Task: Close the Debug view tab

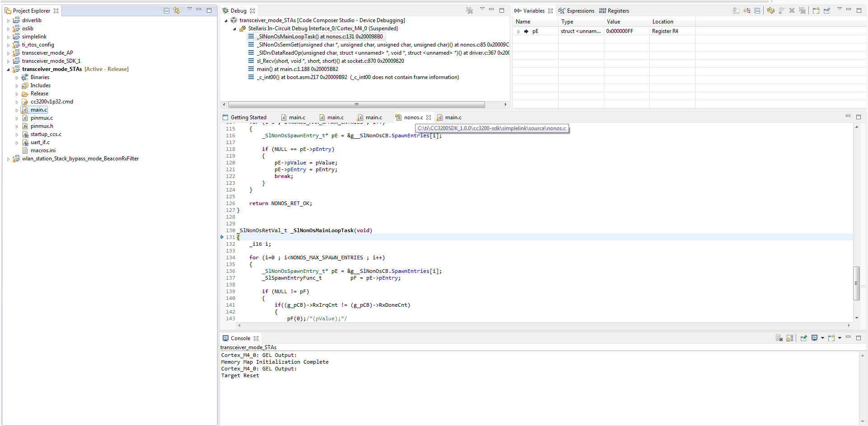Action: point(252,11)
